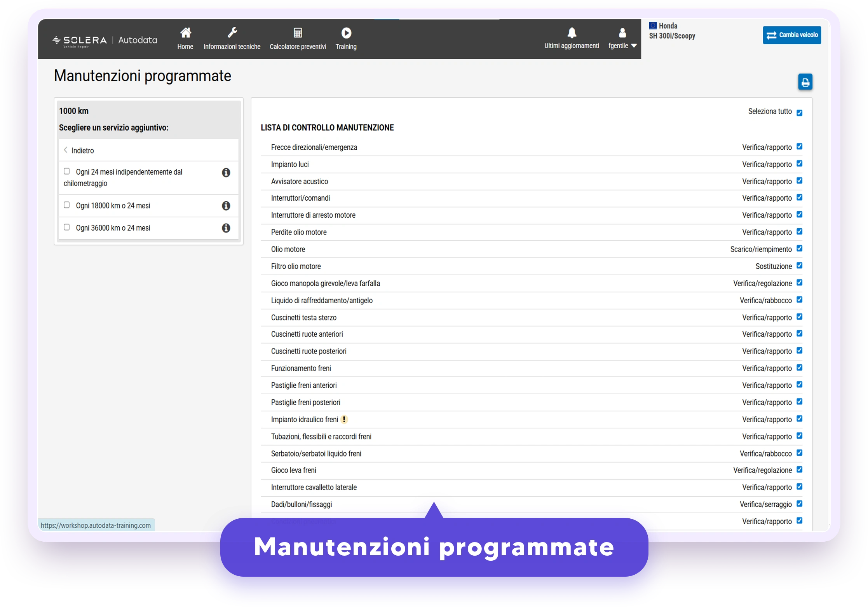This screenshot has width=868, height=607.
Task: Click 'Verifica/serraggio' action text
Action: [766, 504]
